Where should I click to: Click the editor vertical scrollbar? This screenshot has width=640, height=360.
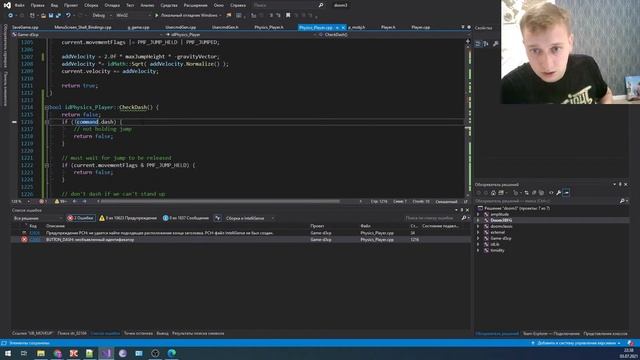tap(468, 118)
